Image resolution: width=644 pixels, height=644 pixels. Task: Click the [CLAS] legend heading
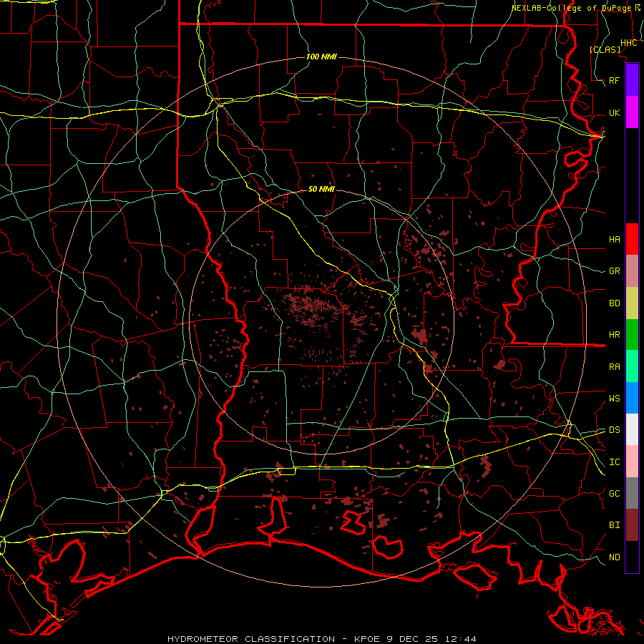[x=605, y=49]
